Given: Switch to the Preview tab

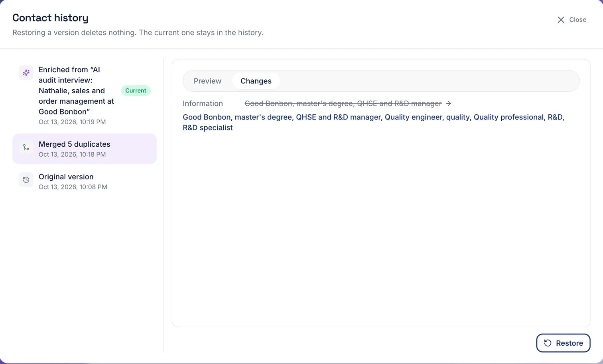Looking at the screenshot, I should coord(207,81).
